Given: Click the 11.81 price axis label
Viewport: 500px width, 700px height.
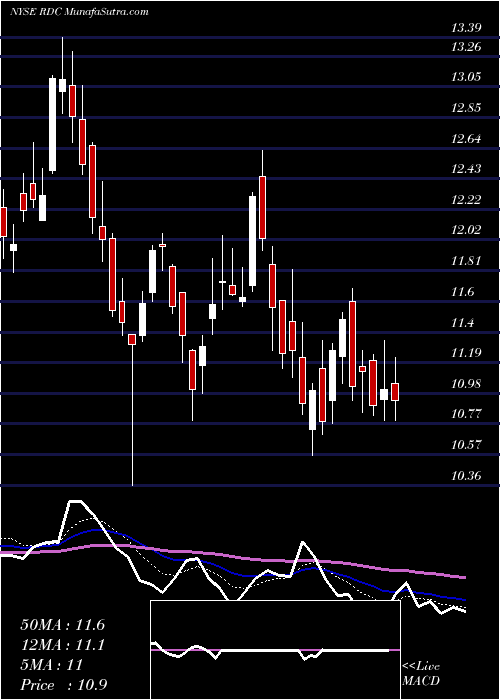Looking at the screenshot, I should (x=466, y=261).
